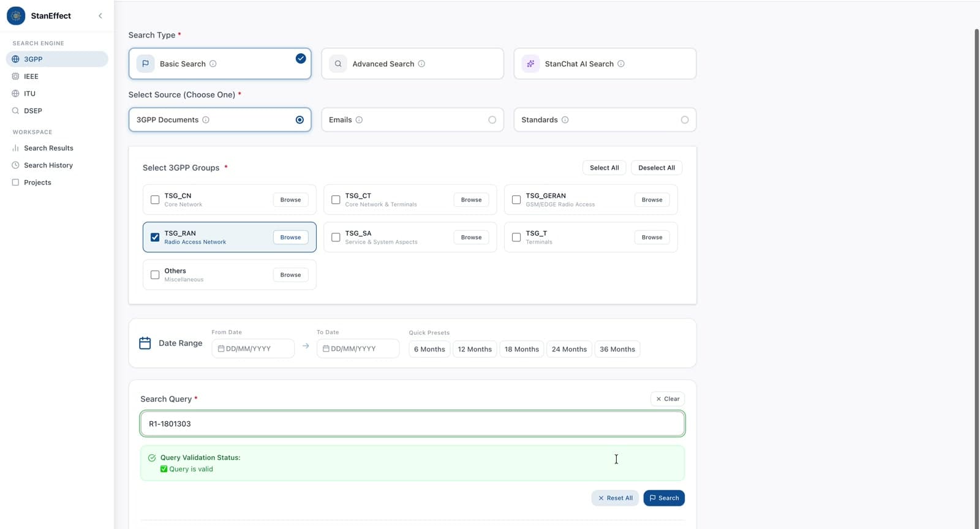Viewport: 980px width, 529px height.
Task: Show info for Emails source
Action: 359,120
